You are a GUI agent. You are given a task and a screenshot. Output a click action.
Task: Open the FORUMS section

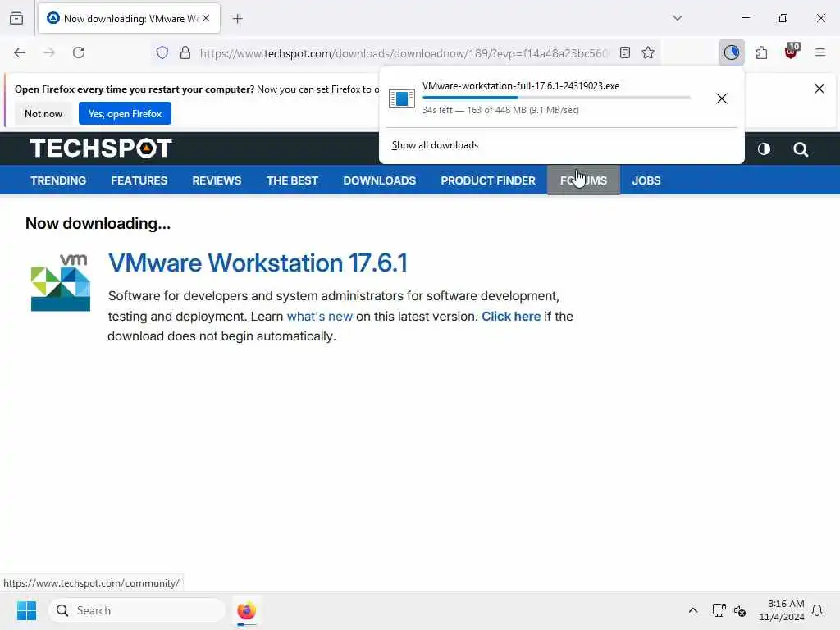[x=583, y=180]
